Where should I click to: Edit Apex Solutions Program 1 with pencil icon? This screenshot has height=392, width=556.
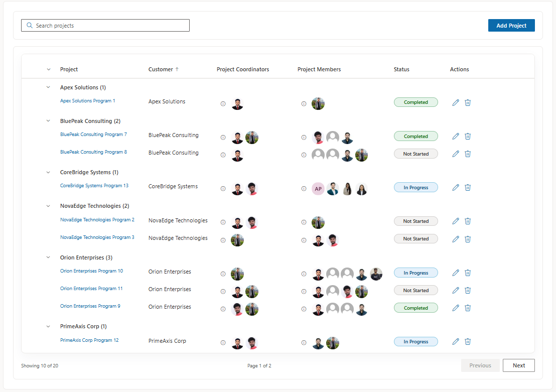click(x=456, y=102)
